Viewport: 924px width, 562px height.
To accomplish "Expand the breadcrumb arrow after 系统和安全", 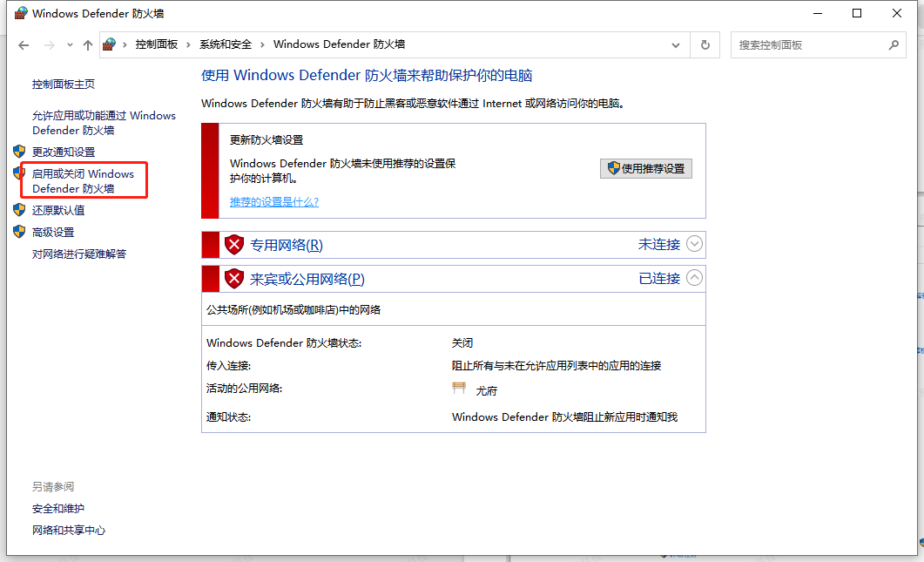I will coord(262,44).
